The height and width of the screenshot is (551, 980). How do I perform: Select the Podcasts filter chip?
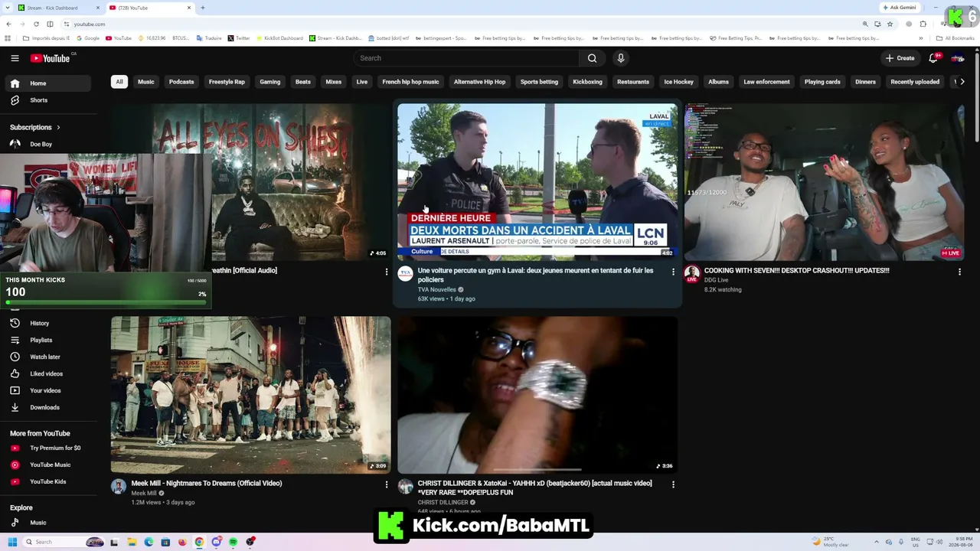(181, 82)
